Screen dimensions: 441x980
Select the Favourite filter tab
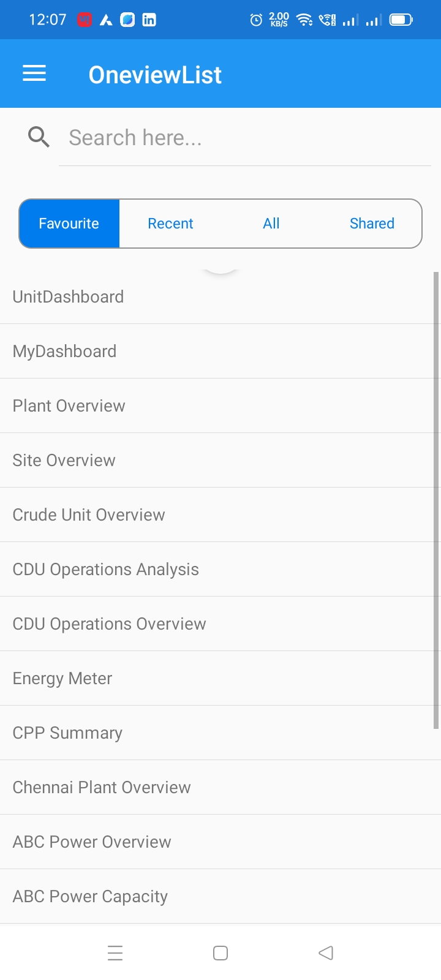69,224
